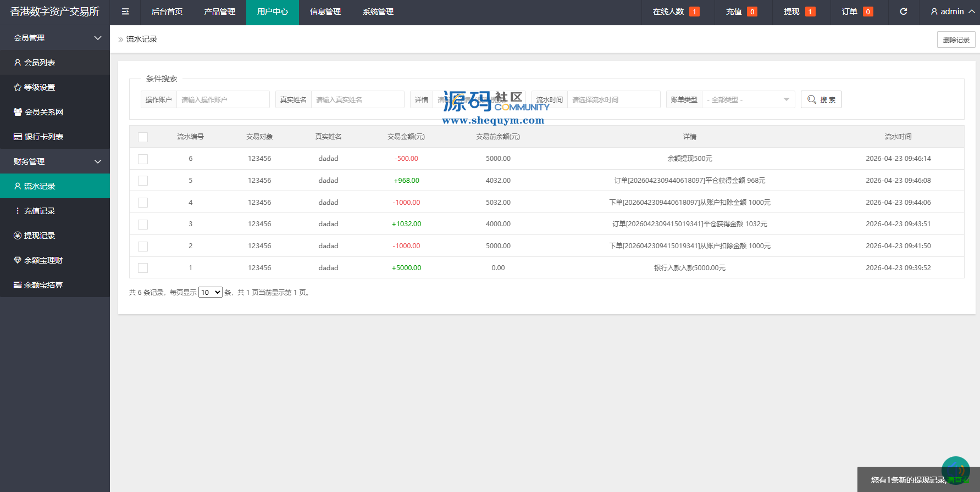The height and width of the screenshot is (492, 980).
Task: Toggle the select-all checkbox in table header
Action: tap(143, 137)
